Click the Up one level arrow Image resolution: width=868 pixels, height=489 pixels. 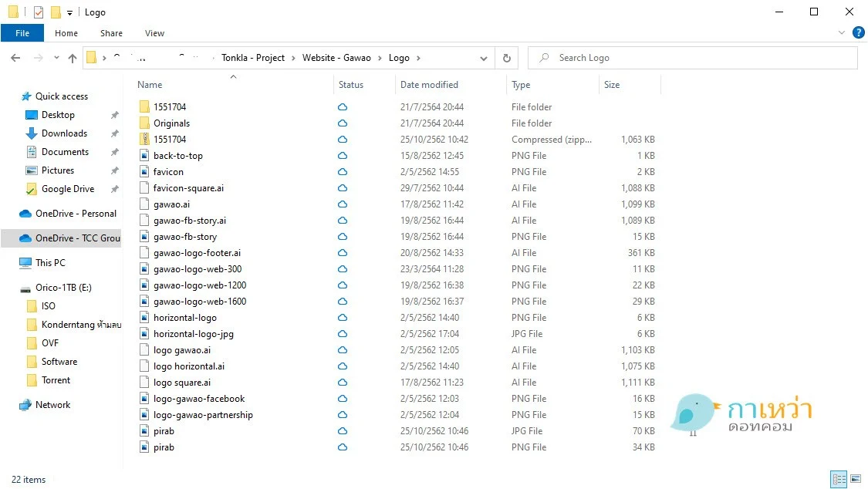[73, 58]
